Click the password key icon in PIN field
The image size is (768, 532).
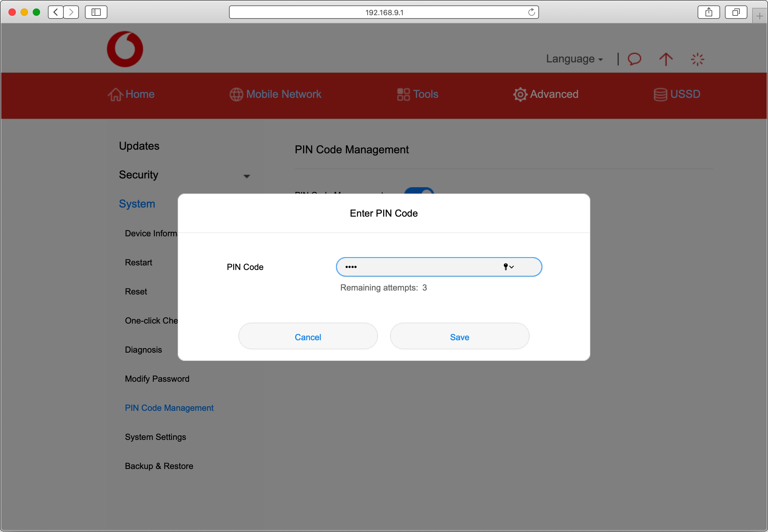(505, 267)
